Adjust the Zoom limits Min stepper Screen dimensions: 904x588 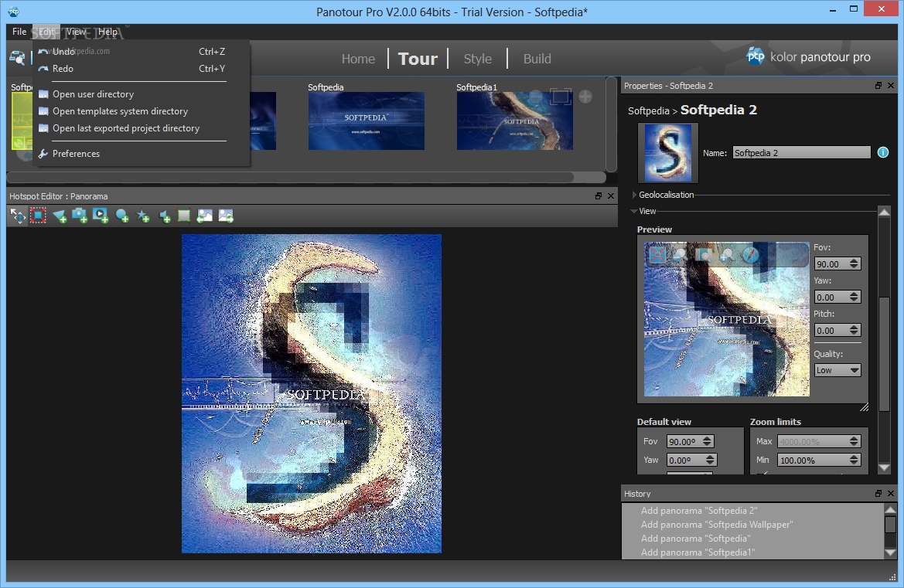(855, 461)
